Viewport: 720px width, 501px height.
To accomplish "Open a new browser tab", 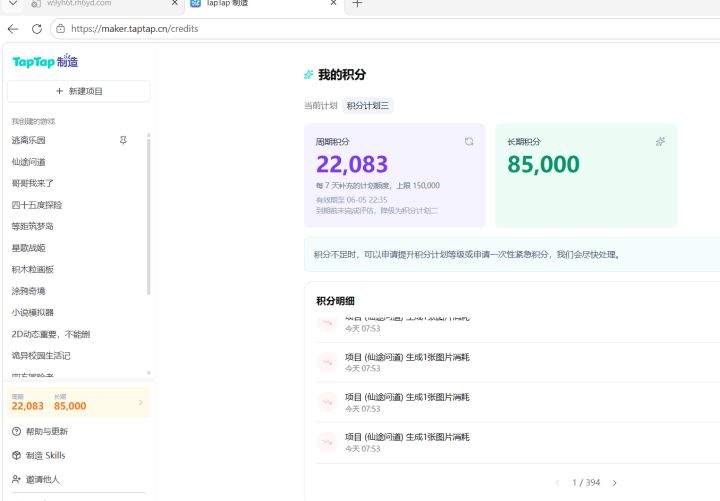I will [357, 4].
